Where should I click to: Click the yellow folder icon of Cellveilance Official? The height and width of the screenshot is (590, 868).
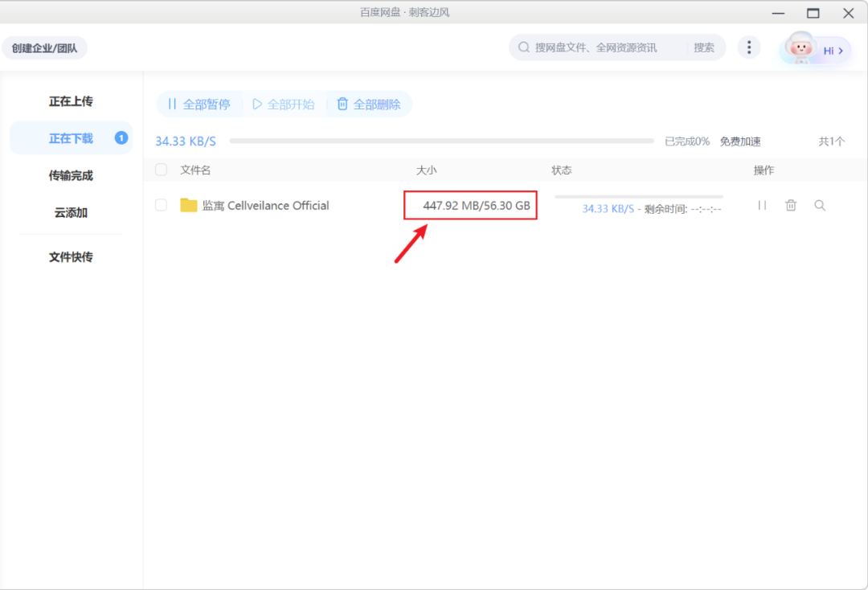pos(189,205)
